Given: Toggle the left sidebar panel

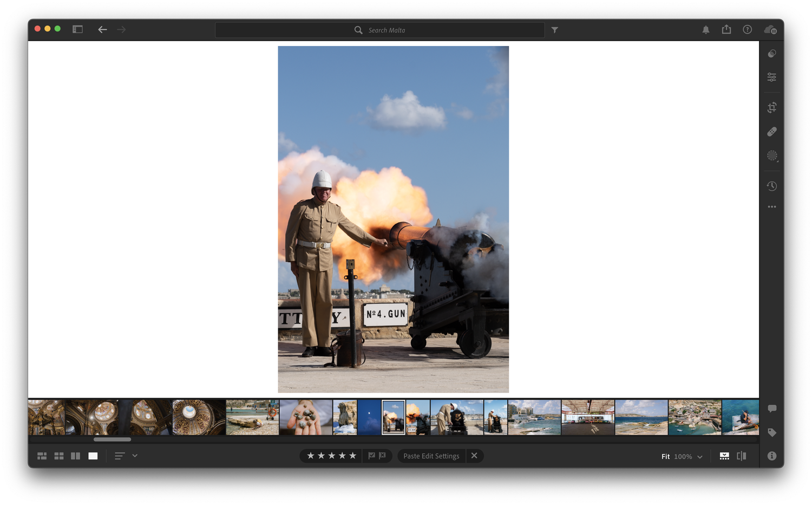Looking at the screenshot, I should [77, 29].
